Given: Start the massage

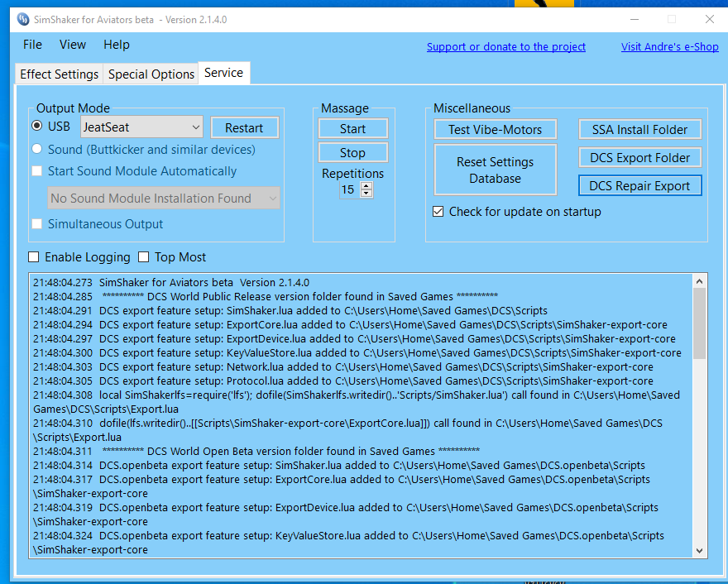Looking at the screenshot, I should [x=353, y=128].
